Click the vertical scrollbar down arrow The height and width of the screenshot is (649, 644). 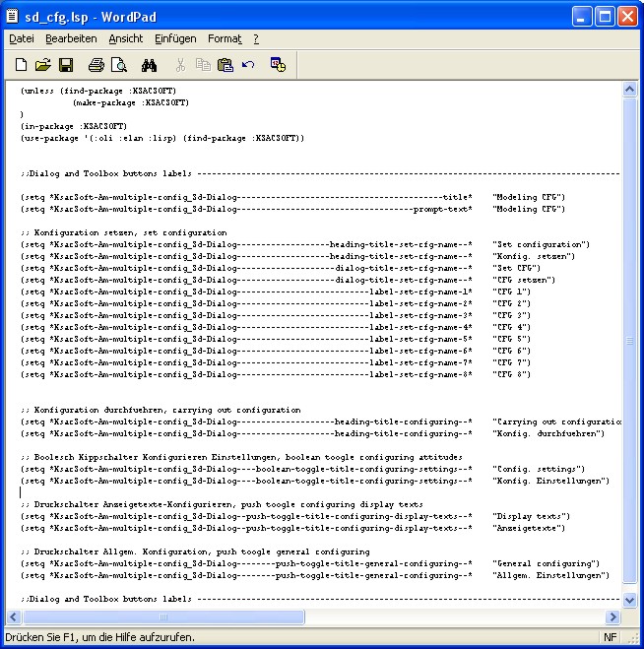(630, 600)
